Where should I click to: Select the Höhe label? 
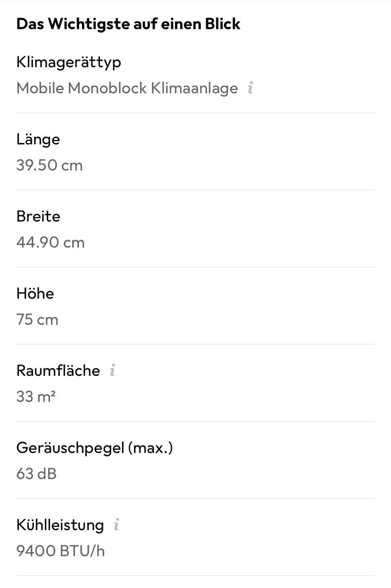coord(35,294)
